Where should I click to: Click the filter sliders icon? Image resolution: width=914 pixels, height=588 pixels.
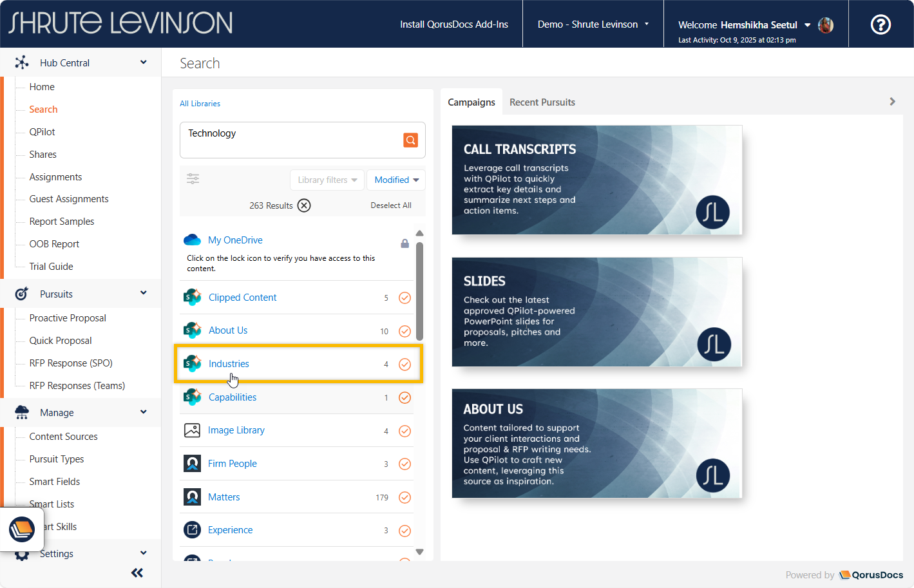[193, 179]
